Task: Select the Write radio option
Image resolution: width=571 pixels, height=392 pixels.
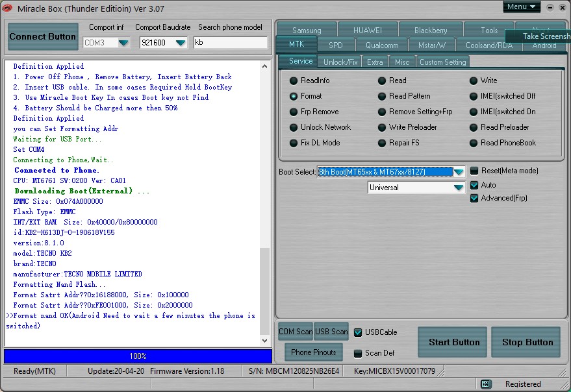Action: (483, 80)
